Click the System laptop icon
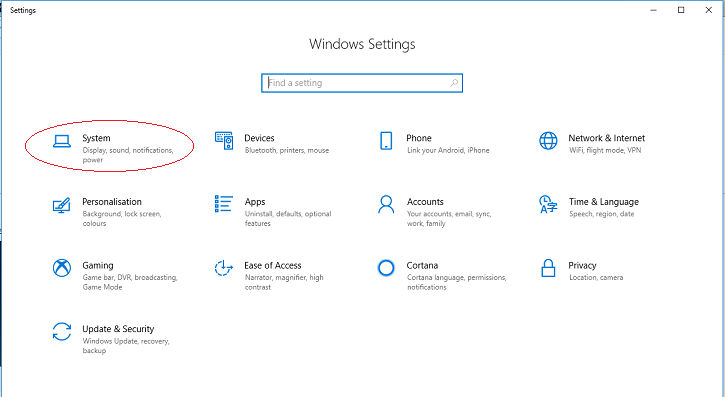 tap(61, 141)
